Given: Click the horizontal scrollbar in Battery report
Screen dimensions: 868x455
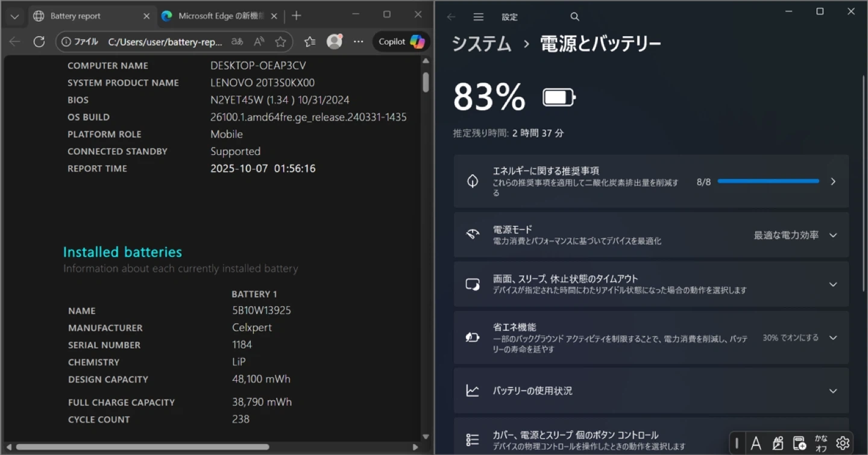Looking at the screenshot, I should pos(142,447).
